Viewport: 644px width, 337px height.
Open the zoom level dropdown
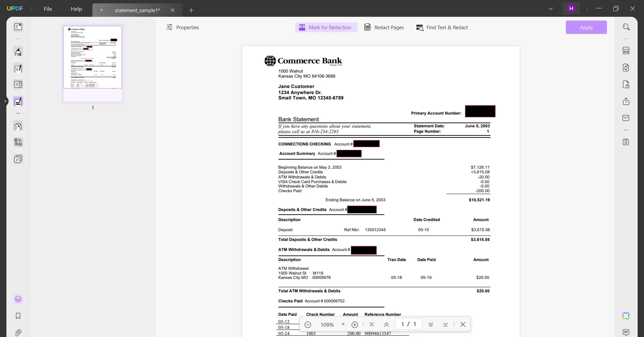coord(343,325)
